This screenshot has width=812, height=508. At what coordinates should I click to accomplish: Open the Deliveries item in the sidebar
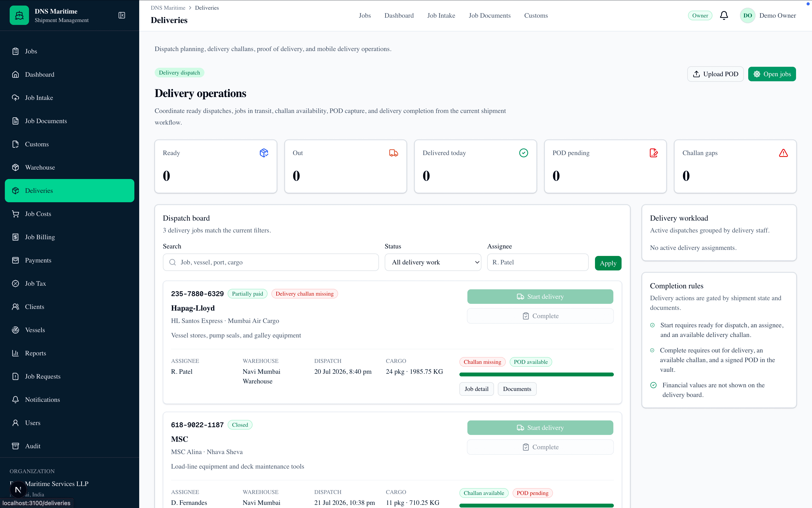(x=69, y=191)
